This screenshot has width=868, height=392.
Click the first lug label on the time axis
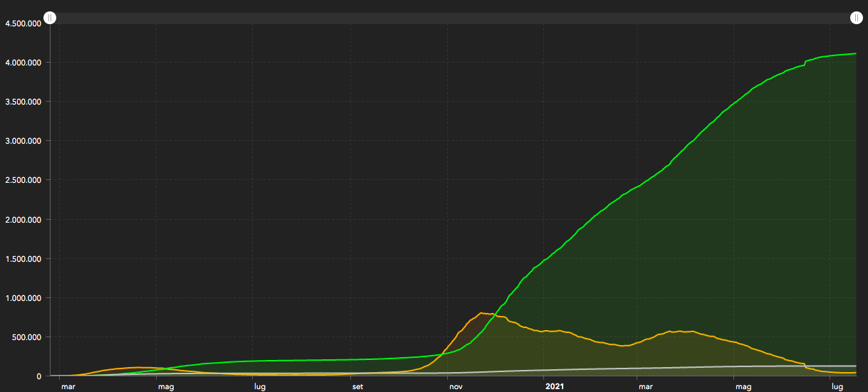(x=260, y=386)
